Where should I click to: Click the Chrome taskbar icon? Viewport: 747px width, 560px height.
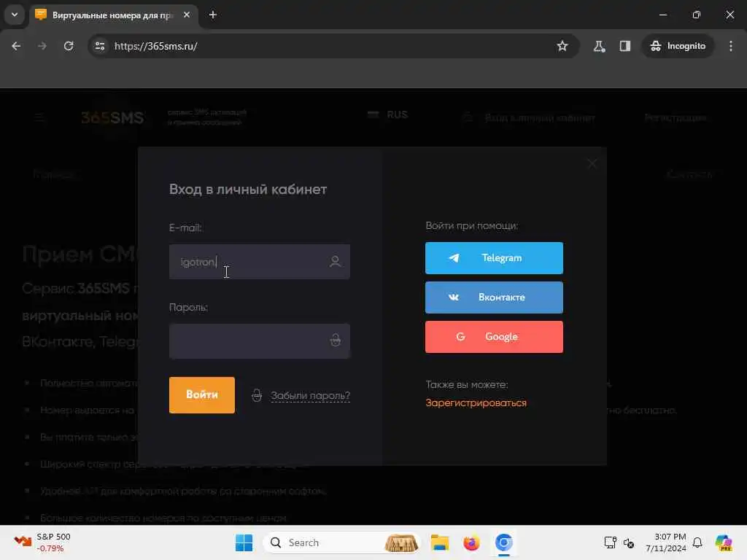(x=503, y=542)
